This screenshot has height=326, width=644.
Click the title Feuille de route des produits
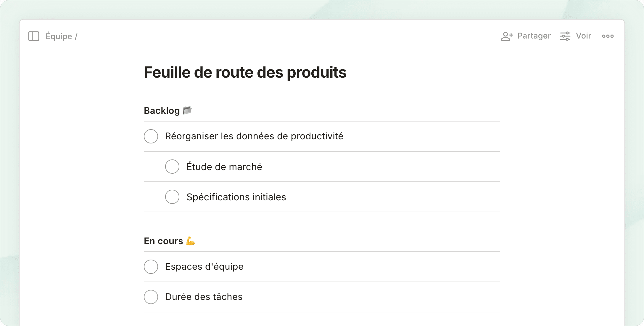tap(245, 72)
